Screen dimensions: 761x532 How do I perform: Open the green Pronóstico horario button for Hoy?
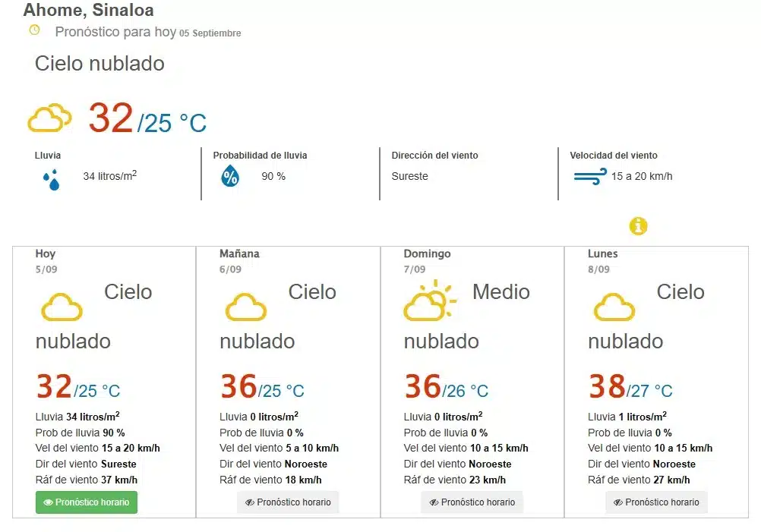point(87,502)
